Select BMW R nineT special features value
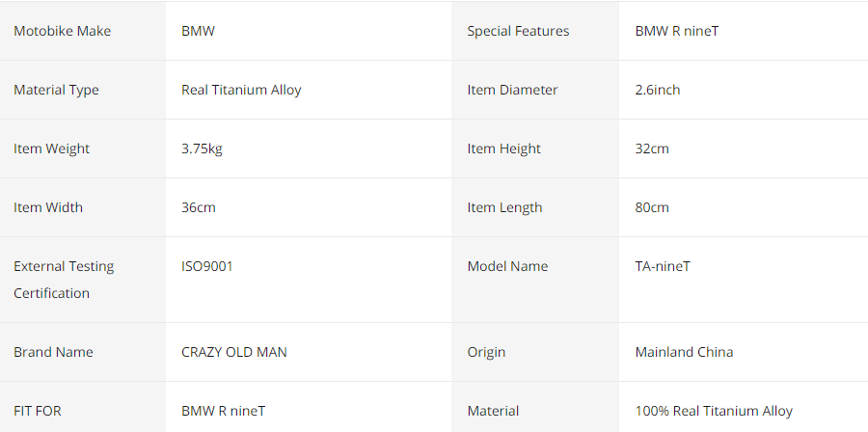868x432 pixels. point(677,31)
